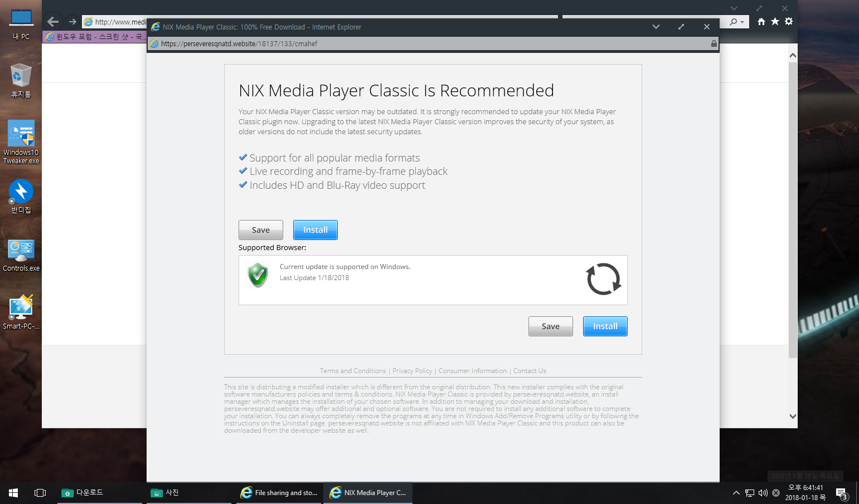The height and width of the screenshot is (504, 859).
Task: Switch to 다운로드 taskbar window
Action: (x=99, y=493)
